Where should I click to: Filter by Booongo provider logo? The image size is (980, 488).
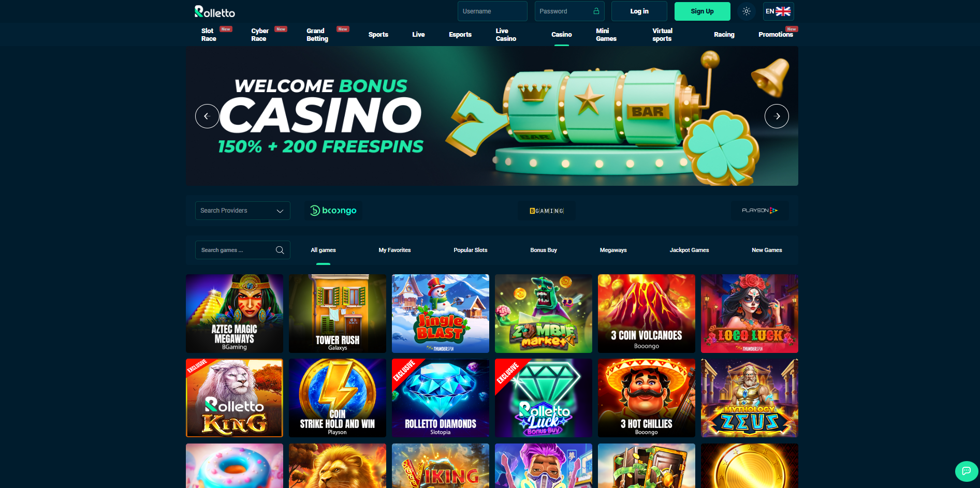(x=333, y=211)
